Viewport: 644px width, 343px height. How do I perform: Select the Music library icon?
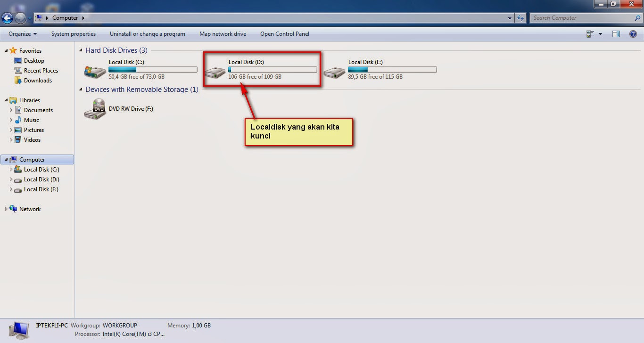pyautogui.click(x=18, y=120)
